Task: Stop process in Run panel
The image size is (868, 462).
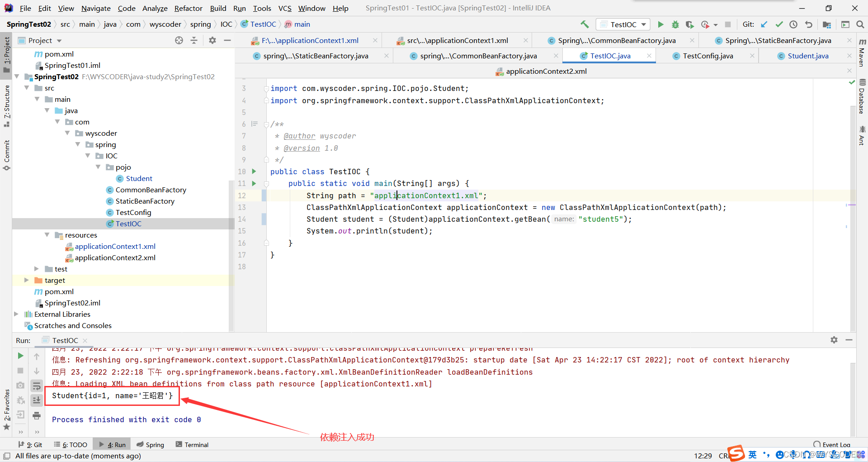Action: 20,371
